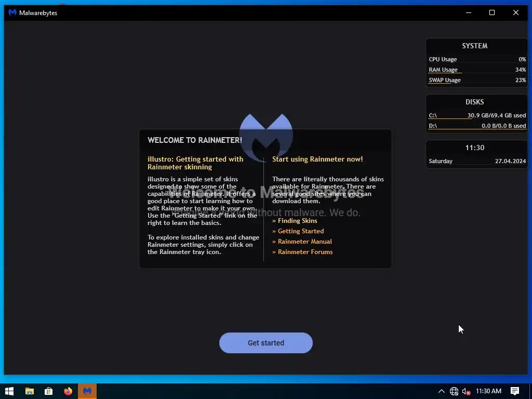Click the Malwarebytes logo in title bar
The width and height of the screenshot is (532, 399).
12,13
